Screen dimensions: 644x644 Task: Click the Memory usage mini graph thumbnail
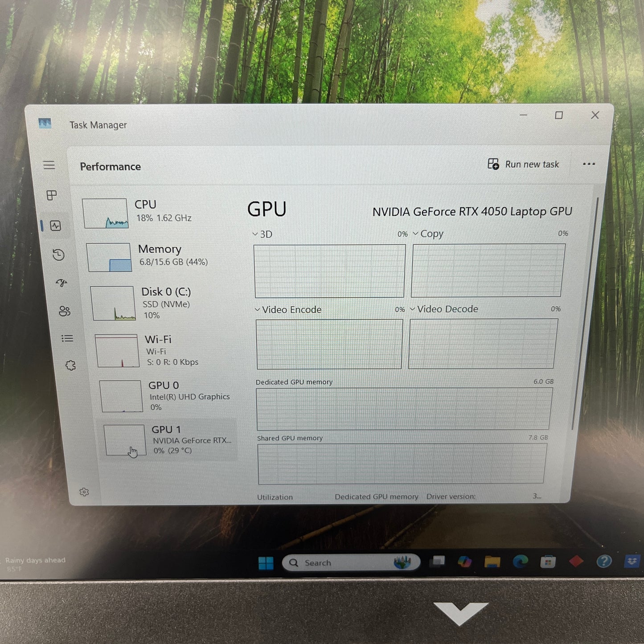109,257
